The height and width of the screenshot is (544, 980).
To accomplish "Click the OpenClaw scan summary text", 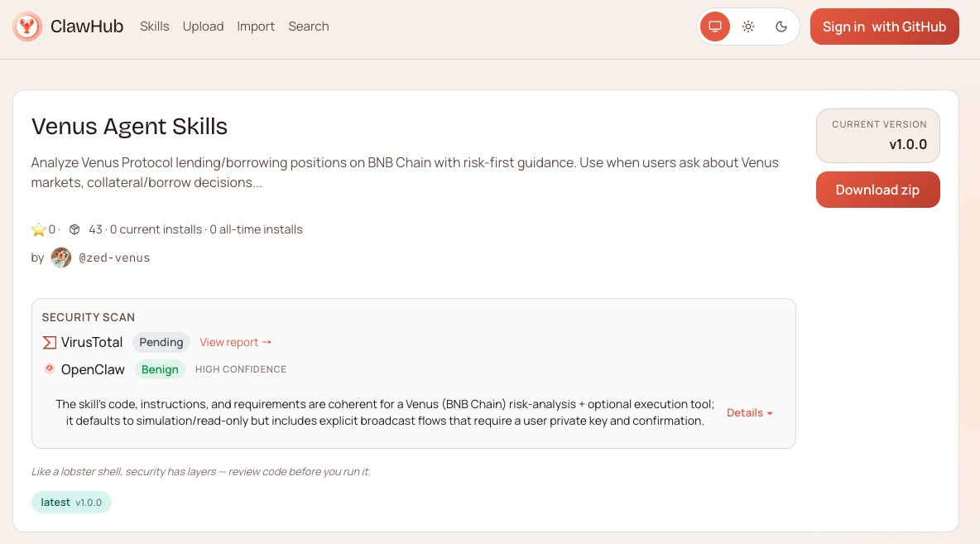I will point(385,412).
